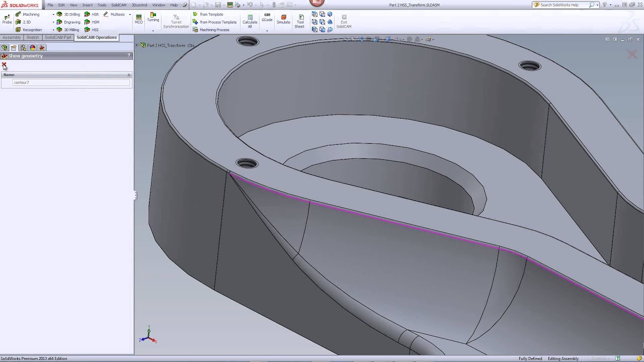Viewport: 644px width, 362px height.
Task: Open the 3Dcontrol menu
Action: [139, 5]
